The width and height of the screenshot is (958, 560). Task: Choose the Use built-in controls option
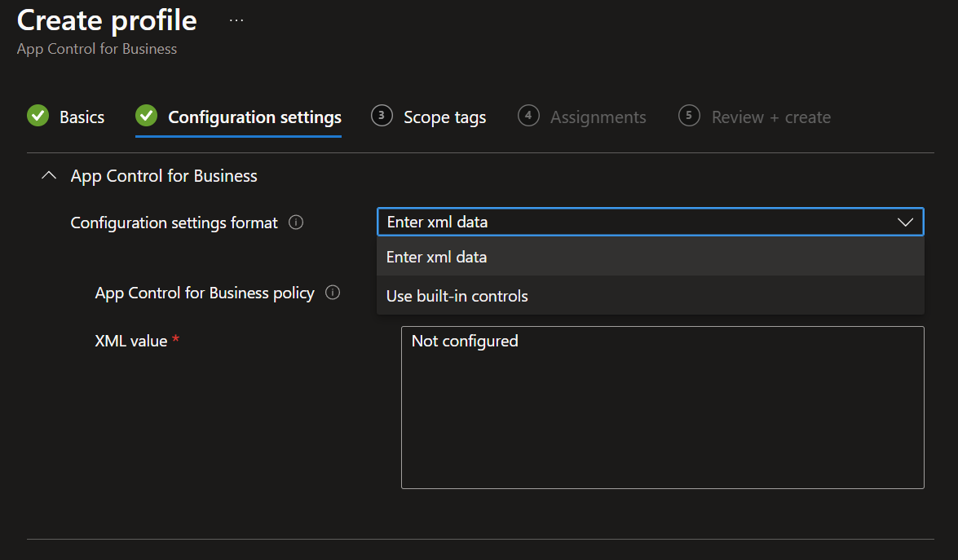coord(650,296)
